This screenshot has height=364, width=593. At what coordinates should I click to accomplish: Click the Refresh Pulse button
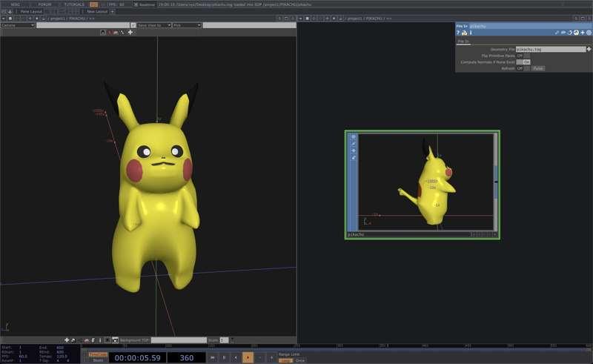(x=538, y=68)
